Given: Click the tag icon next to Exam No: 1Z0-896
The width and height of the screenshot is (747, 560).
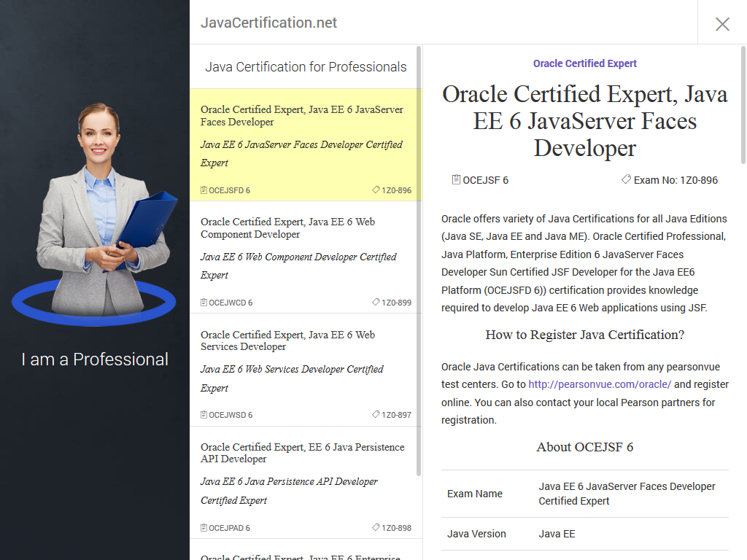Looking at the screenshot, I should [x=626, y=179].
